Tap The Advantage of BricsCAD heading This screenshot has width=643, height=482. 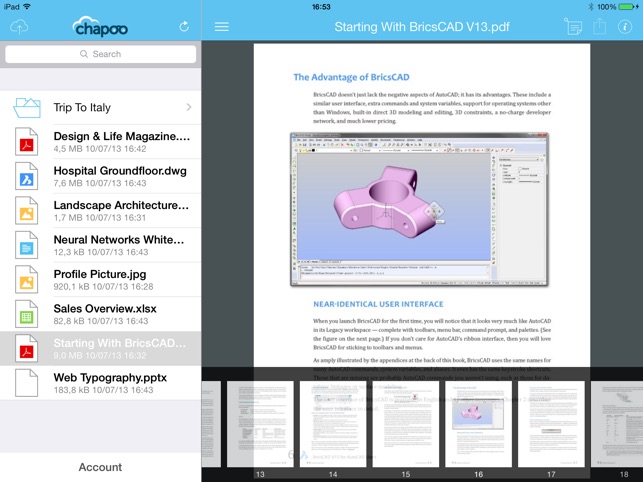[351, 77]
